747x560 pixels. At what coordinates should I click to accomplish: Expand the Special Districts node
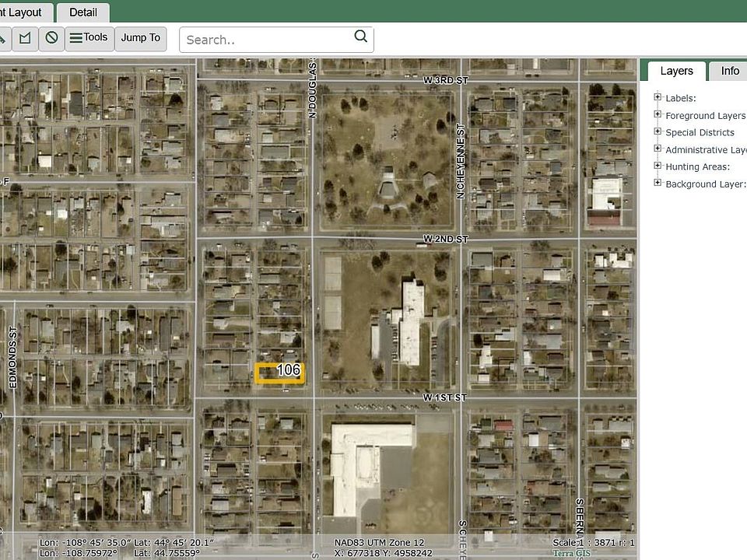click(x=658, y=131)
